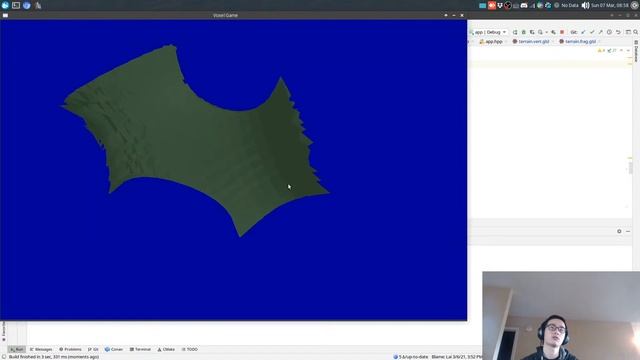Click the Dropbox icon in system tray
Screen dimensions: 640x360
pyautogui.click(x=500, y=5)
